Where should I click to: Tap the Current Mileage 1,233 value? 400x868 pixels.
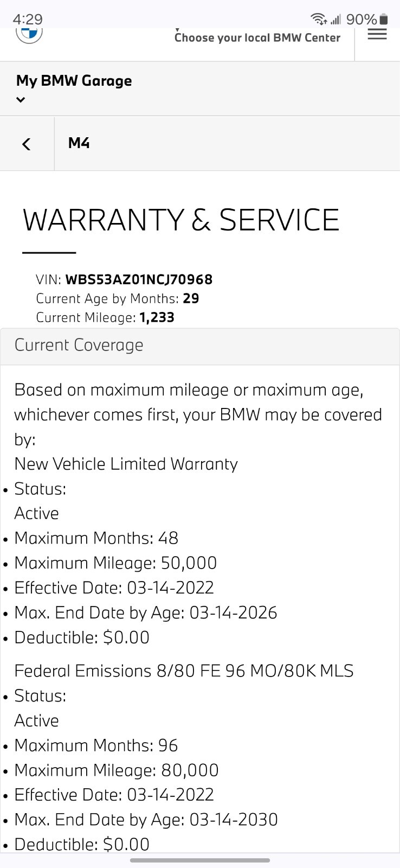pyautogui.click(x=157, y=317)
